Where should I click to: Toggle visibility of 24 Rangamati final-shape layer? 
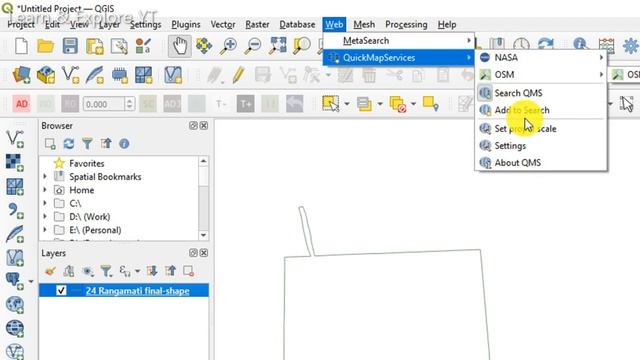[x=61, y=291]
